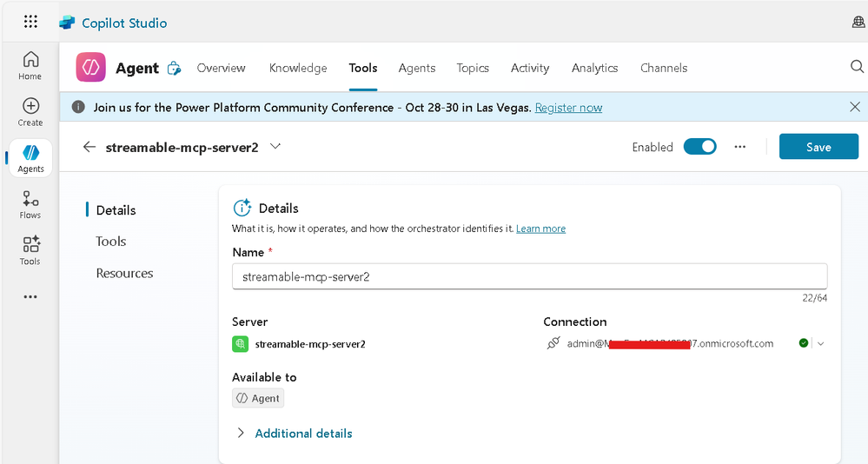Switch to the Knowledge tab

[x=298, y=68]
